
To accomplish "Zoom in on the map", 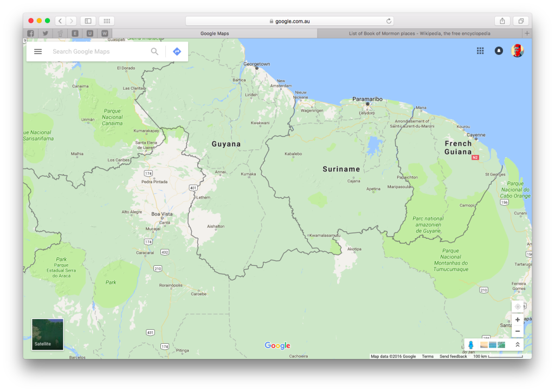I will click(x=518, y=319).
